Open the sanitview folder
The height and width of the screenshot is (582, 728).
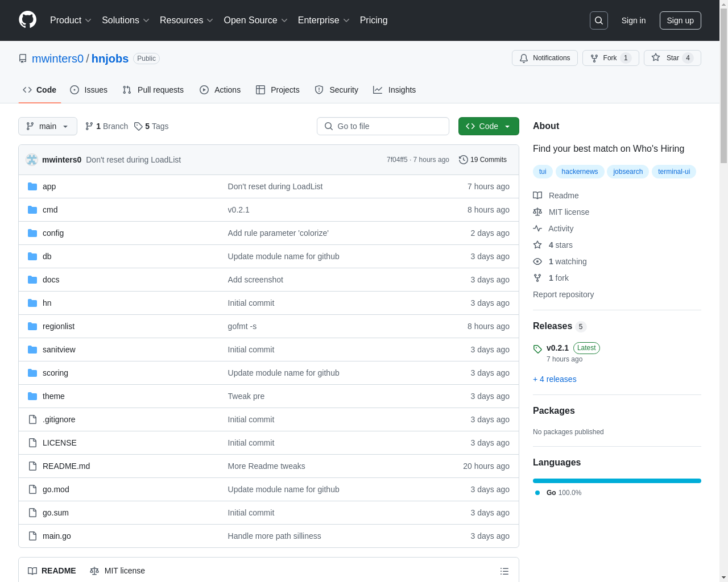coord(59,350)
